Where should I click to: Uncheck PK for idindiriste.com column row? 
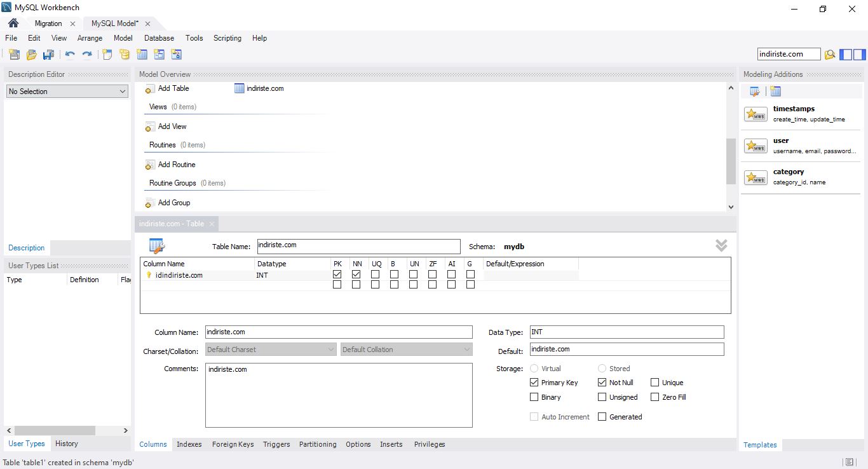coord(337,275)
